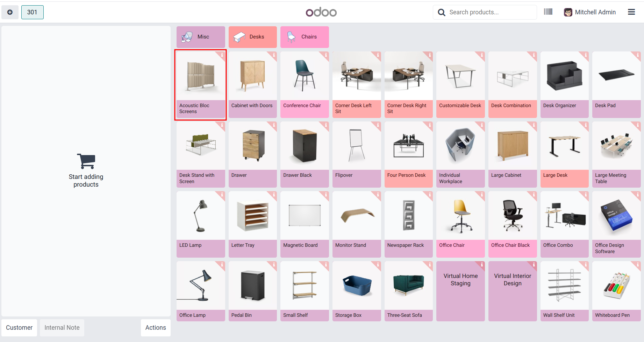Click the search magnifier icon
644x342 pixels.
click(x=442, y=12)
